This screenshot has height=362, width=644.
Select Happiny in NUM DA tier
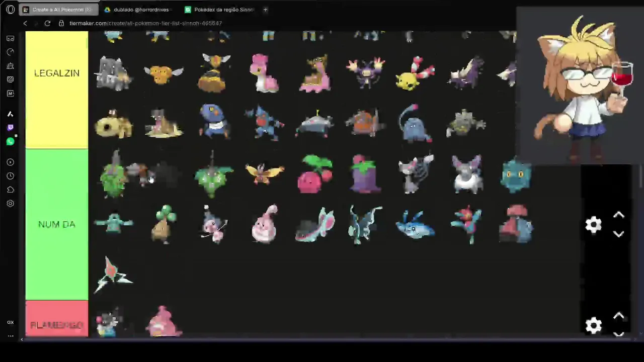(x=265, y=224)
